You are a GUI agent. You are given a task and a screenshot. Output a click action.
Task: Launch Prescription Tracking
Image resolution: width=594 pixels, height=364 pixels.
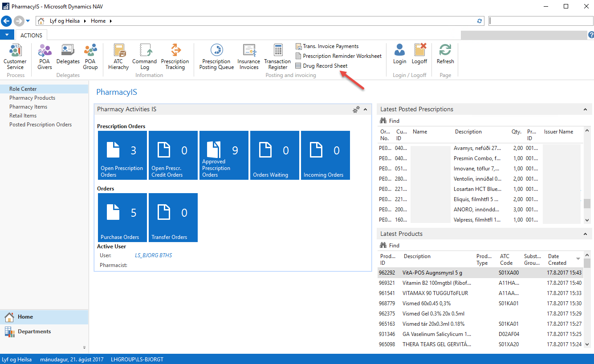click(x=175, y=57)
